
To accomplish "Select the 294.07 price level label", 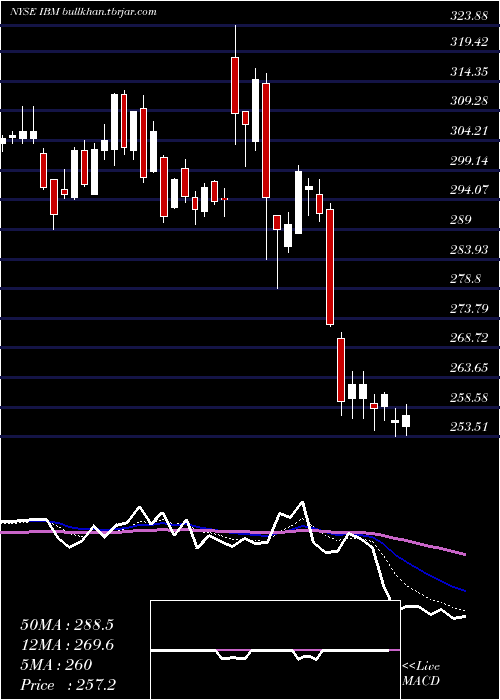I will click(469, 190).
